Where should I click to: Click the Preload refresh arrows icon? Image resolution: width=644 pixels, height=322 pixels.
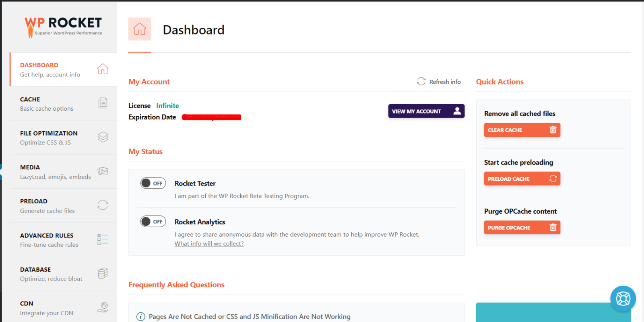tap(103, 205)
